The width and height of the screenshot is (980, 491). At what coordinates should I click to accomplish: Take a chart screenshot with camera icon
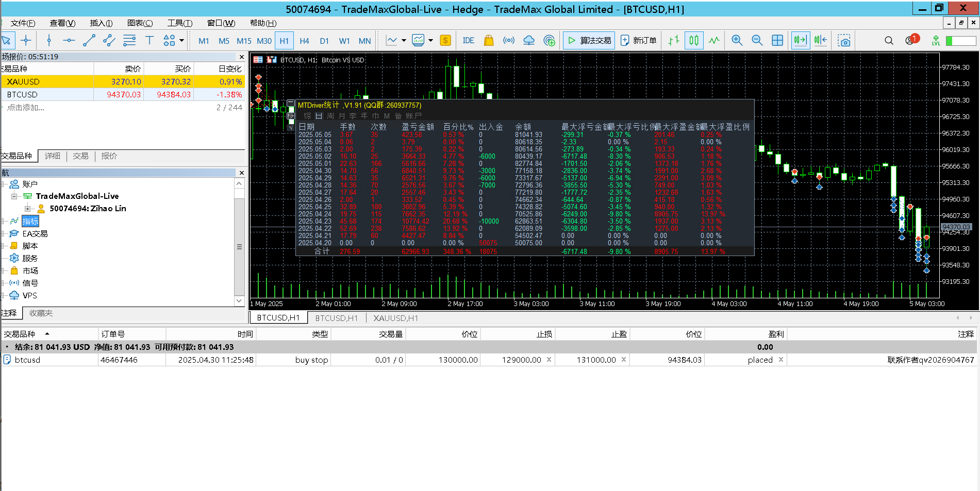[843, 41]
